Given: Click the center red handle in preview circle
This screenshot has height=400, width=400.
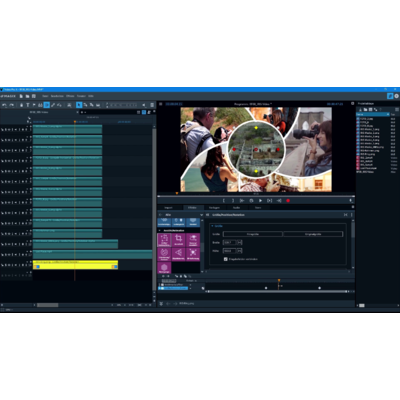Looking at the screenshot, I should 256,150.
